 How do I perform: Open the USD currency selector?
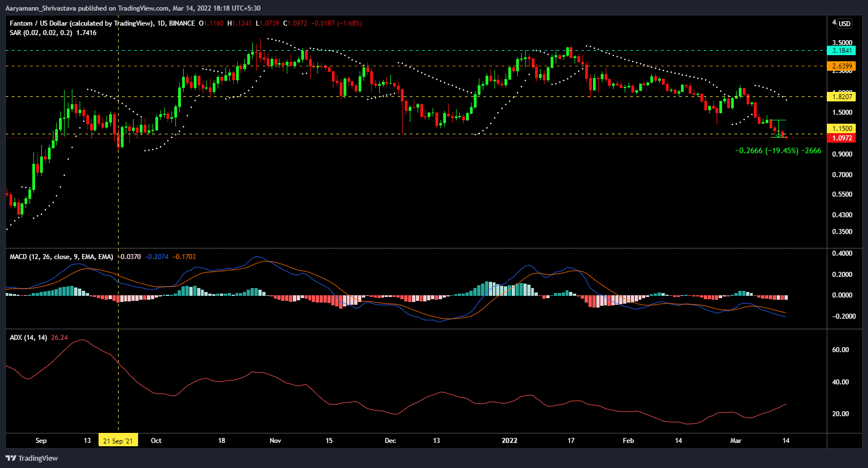(x=845, y=23)
